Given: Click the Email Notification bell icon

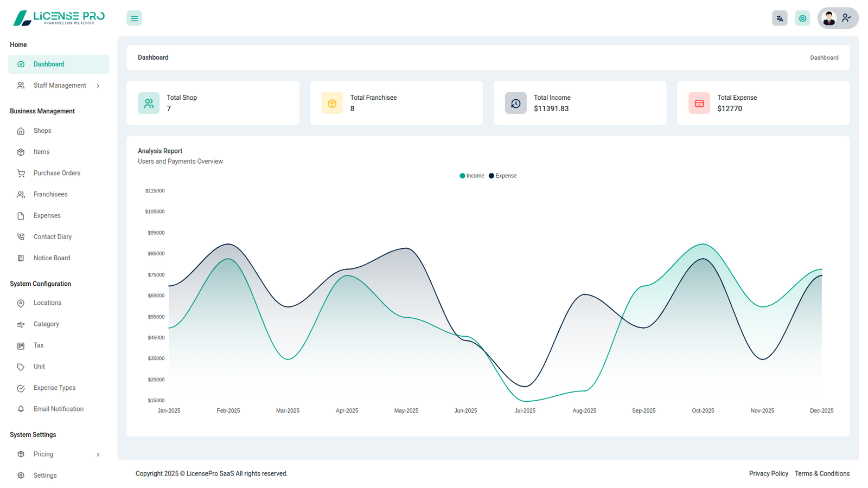Looking at the screenshot, I should click(21, 409).
